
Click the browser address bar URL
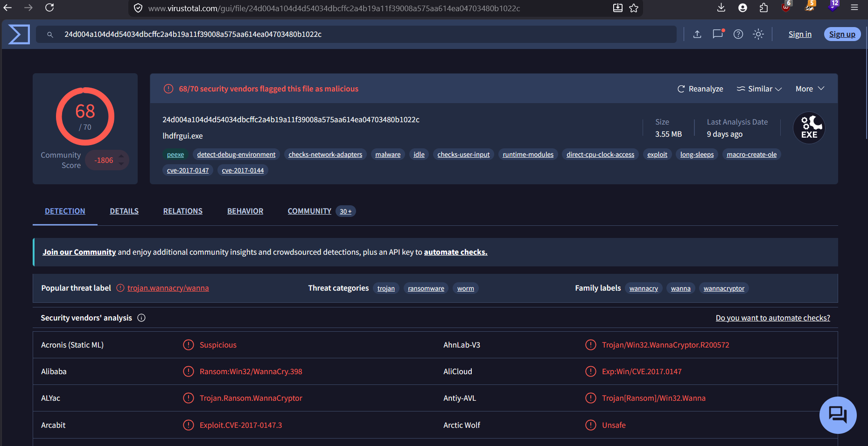334,8
